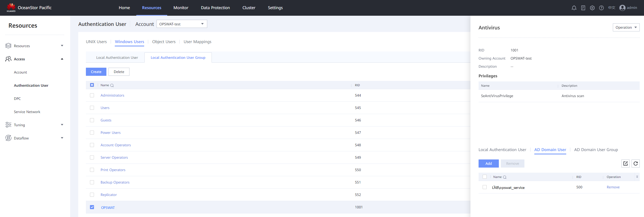Image resolution: width=644 pixels, height=217 pixels.
Task: Click the Dataflow icon in sidebar
Action: click(8, 138)
